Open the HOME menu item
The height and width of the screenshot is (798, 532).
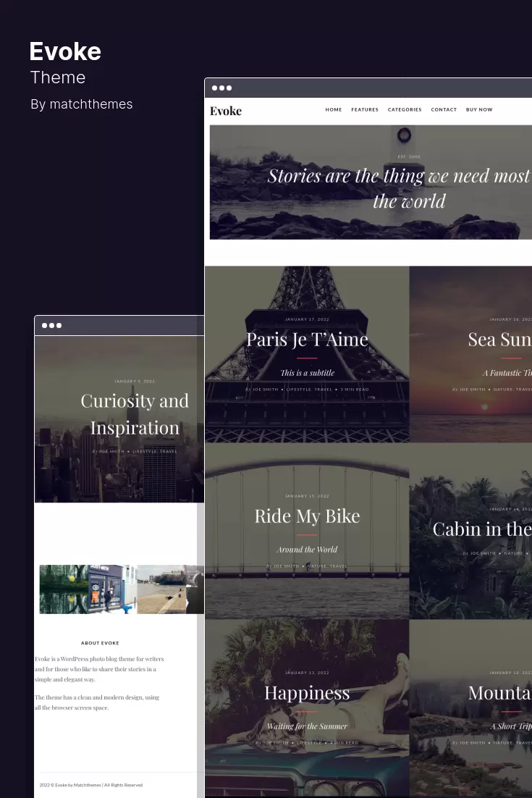(333, 109)
